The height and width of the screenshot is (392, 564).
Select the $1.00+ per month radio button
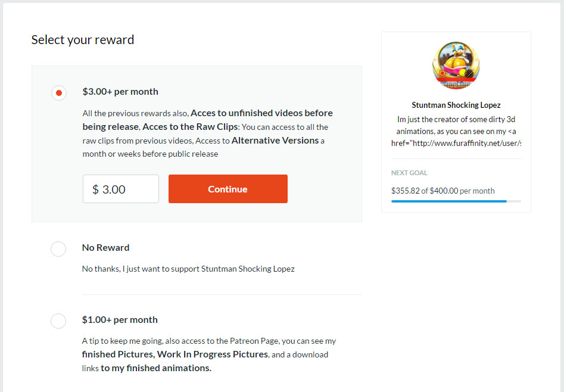(x=58, y=321)
